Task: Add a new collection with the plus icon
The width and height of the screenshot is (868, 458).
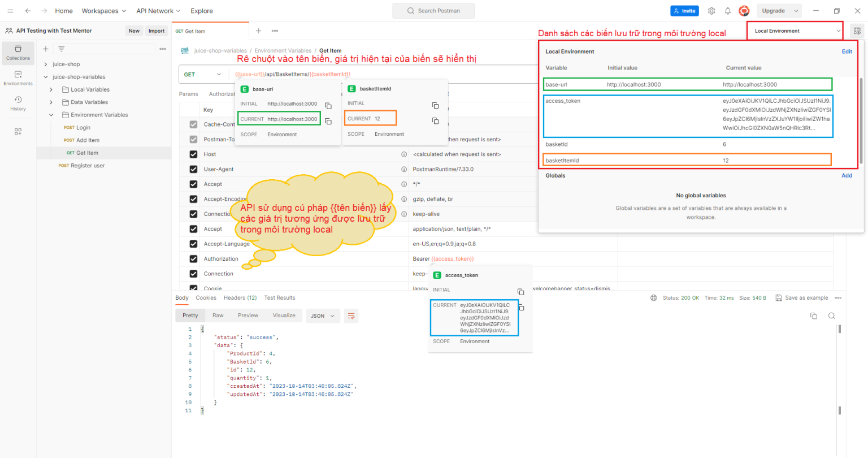Action: coord(46,49)
